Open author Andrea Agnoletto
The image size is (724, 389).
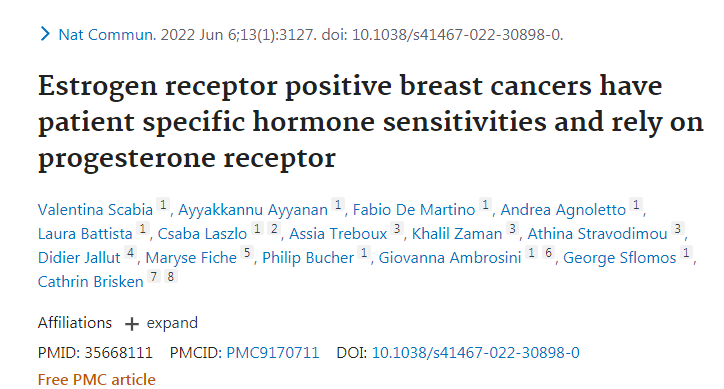point(563,210)
